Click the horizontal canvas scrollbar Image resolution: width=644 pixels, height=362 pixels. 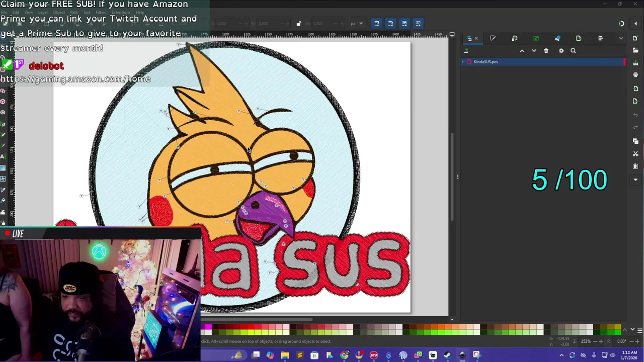[x=257, y=319]
